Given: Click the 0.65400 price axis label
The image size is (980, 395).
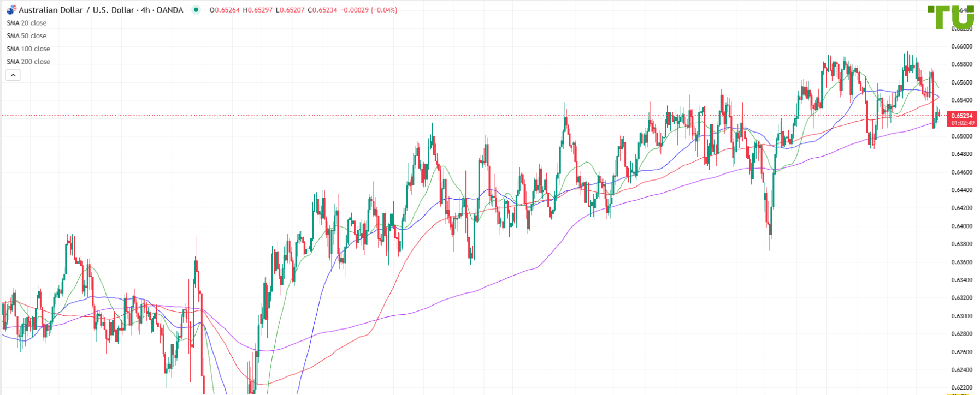Looking at the screenshot, I should 961,100.
